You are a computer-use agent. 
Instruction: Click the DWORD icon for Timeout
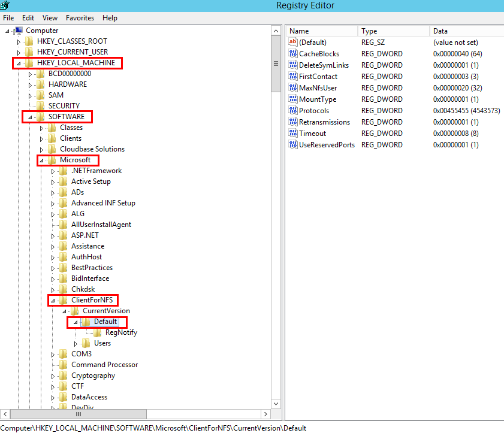[x=293, y=134]
